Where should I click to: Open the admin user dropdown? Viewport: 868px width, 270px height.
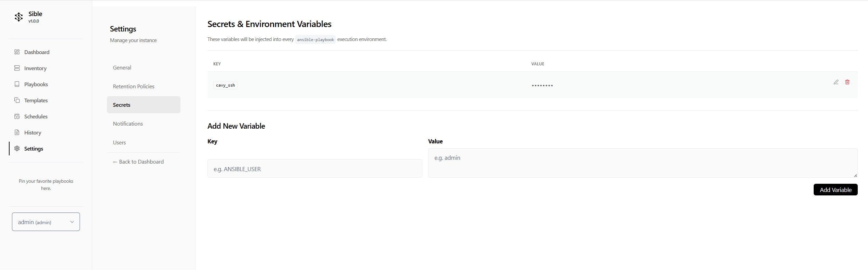[46, 222]
